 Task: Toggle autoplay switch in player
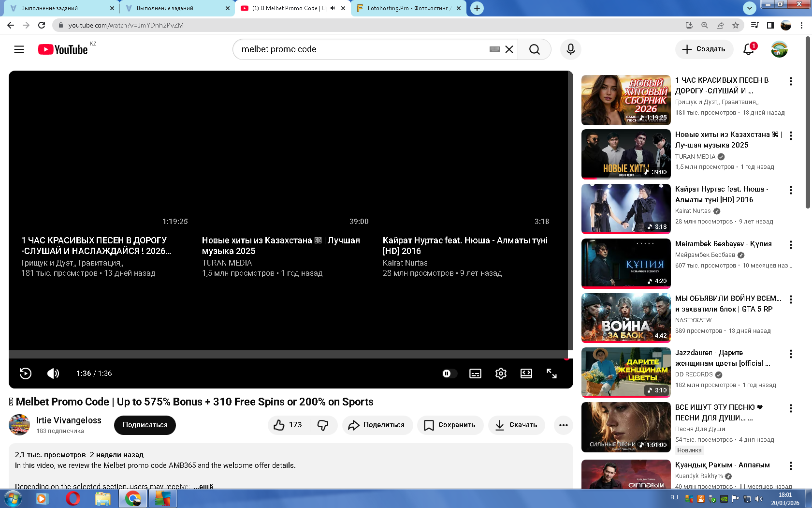[449, 374]
